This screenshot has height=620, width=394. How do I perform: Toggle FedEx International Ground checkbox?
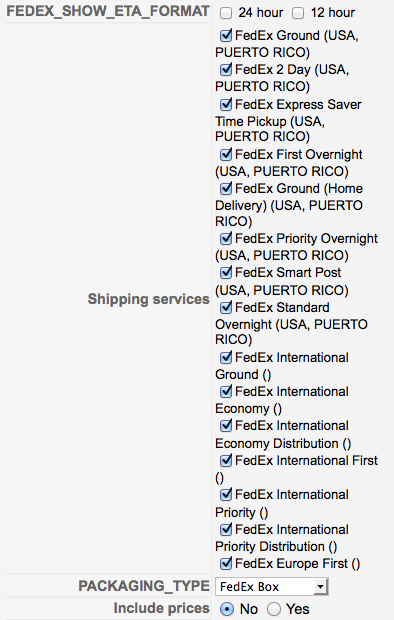[226, 357]
